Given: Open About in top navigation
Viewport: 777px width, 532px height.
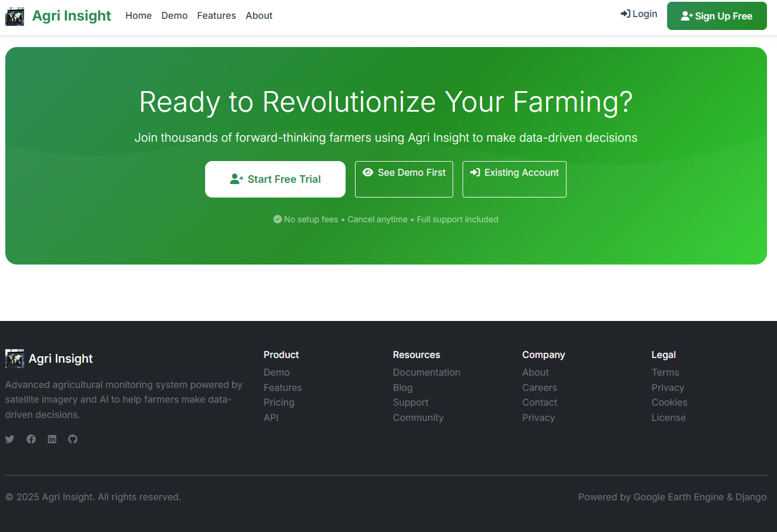Looking at the screenshot, I should point(259,16).
